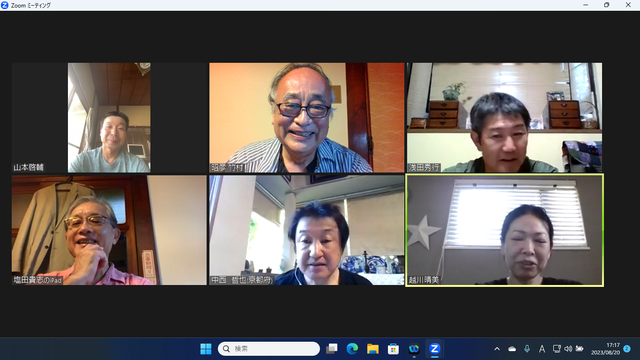Screen dimensions: 640x360
Task: Close the Zoom meeting window
Action: pyautogui.click(x=628, y=5)
